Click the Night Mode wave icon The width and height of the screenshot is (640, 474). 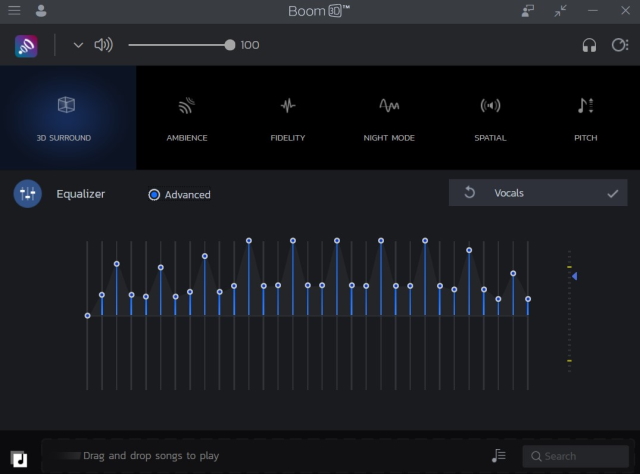pyautogui.click(x=389, y=105)
